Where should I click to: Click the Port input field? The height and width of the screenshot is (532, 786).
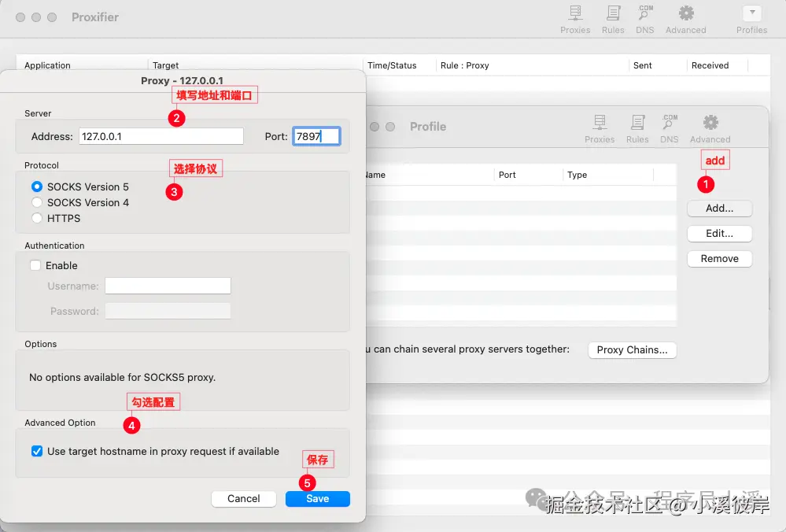tap(316, 136)
